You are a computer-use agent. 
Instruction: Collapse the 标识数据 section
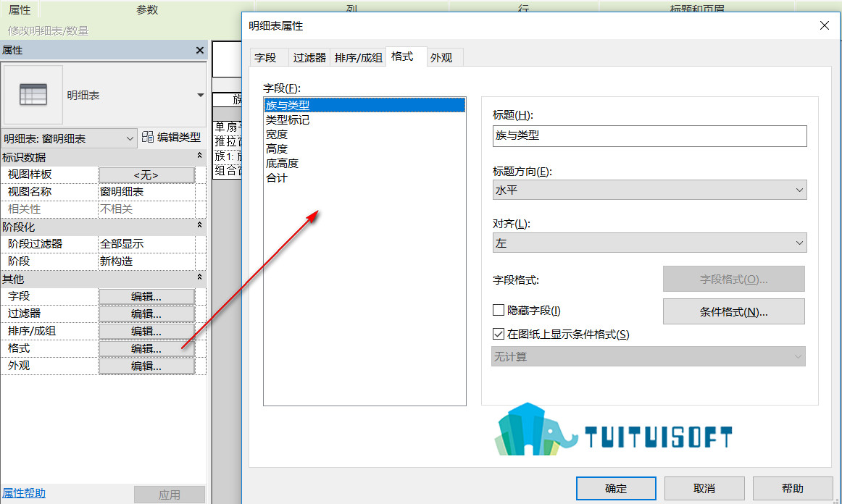pyautogui.click(x=199, y=156)
